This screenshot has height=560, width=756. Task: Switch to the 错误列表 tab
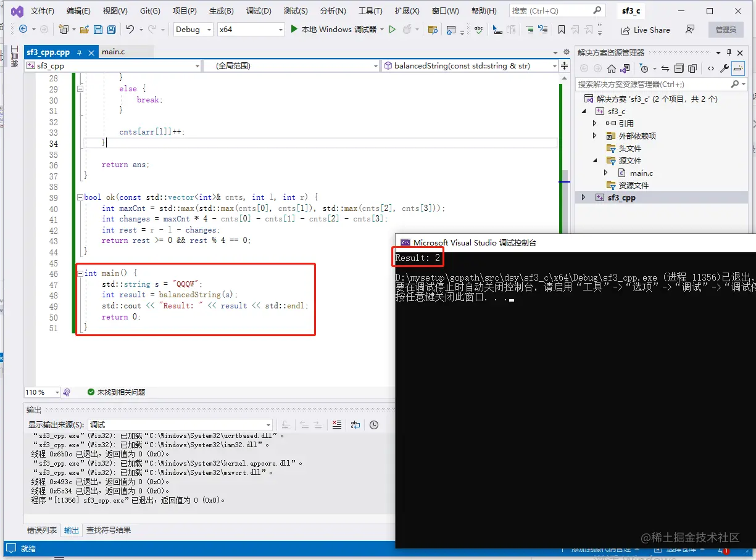42,530
